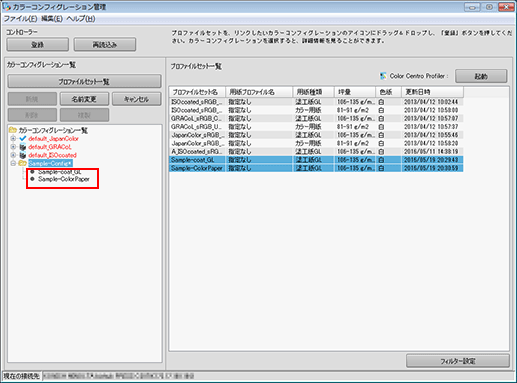Select the Sample-Config tree item
Viewport: 517px width, 383px height.
tap(50, 163)
